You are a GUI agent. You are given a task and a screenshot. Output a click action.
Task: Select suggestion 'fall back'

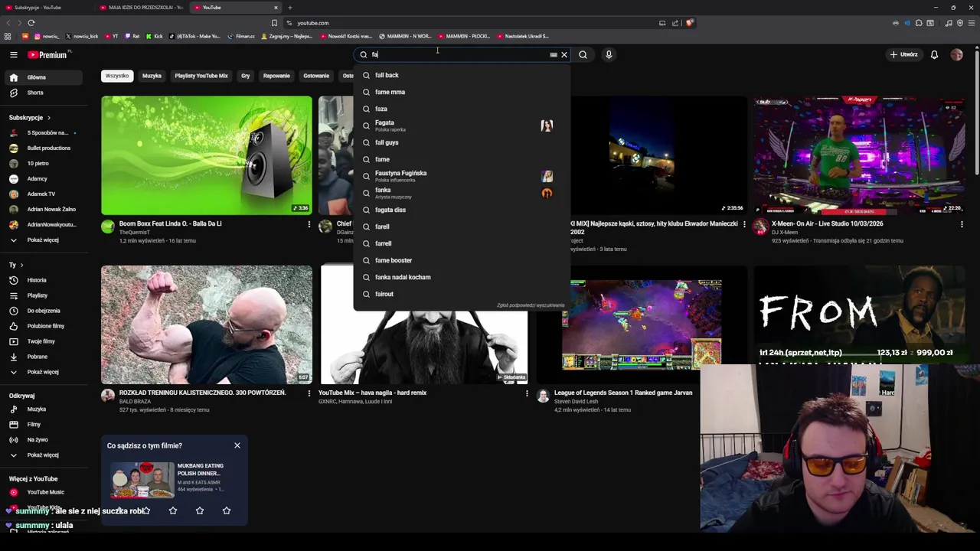click(462, 75)
